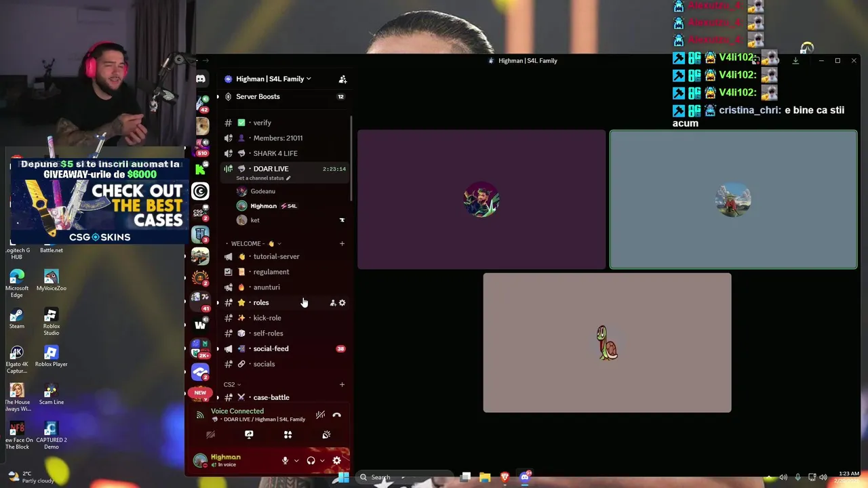Image resolution: width=868 pixels, height=488 pixels.
Task: Open Discord user settings gear
Action: pyautogui.click(x=337, y=461)
